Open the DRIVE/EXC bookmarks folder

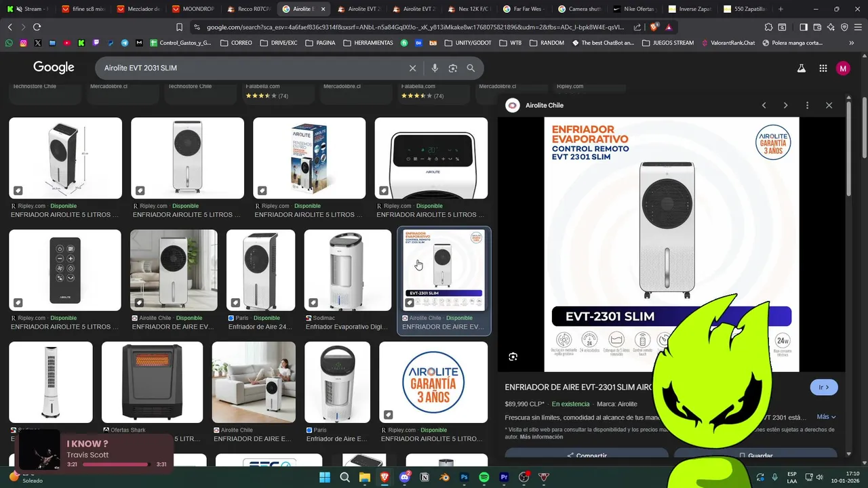pyautogui.click(x=278, y=43)
